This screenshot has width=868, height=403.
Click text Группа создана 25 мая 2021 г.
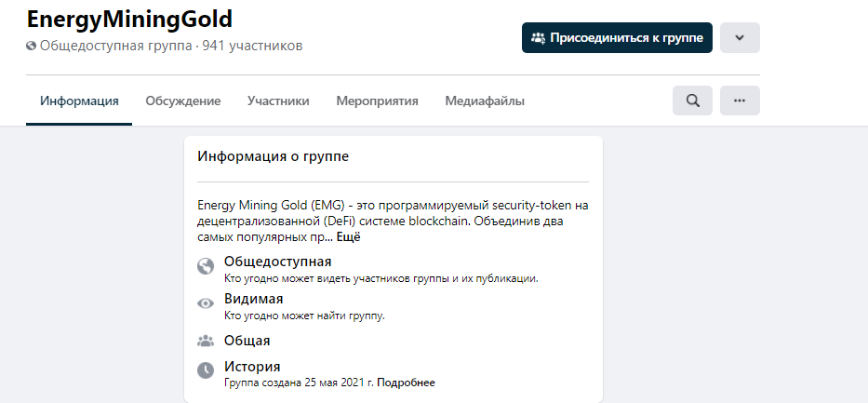click(300, 383)
